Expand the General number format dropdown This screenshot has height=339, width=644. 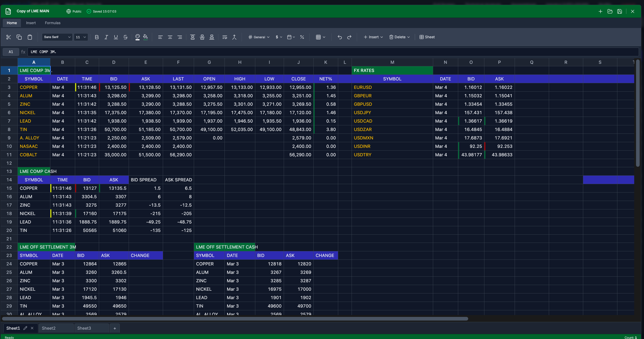point(259,37)
